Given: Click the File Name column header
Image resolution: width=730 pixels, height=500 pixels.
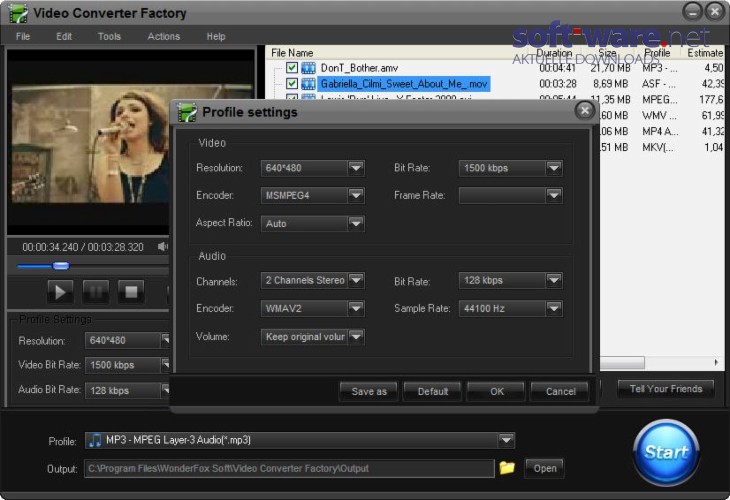Looking at the screenshot, I should click(292, 53).
